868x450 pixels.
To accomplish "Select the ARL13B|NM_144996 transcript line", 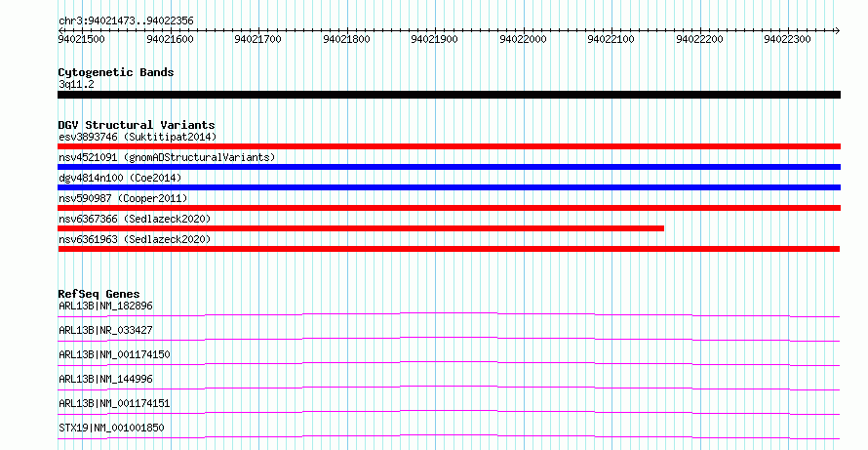I will 449,388.
